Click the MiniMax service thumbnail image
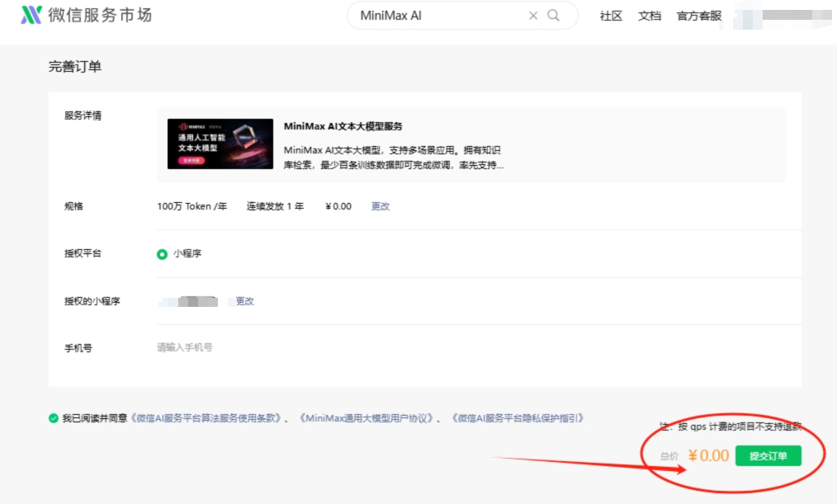The image size is (837, 504). pyautogui.click(x=220, y=144)
